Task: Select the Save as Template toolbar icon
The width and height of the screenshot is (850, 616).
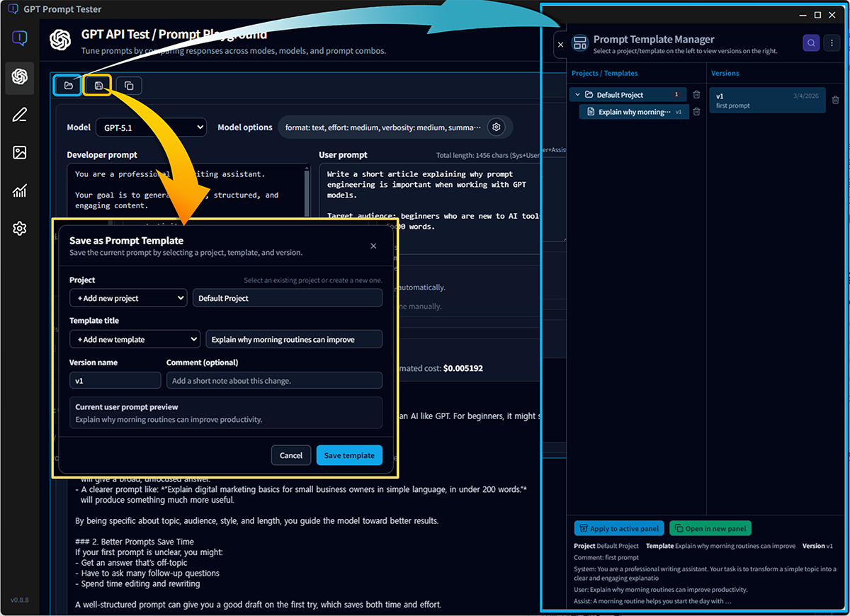Action: point(98,84)
